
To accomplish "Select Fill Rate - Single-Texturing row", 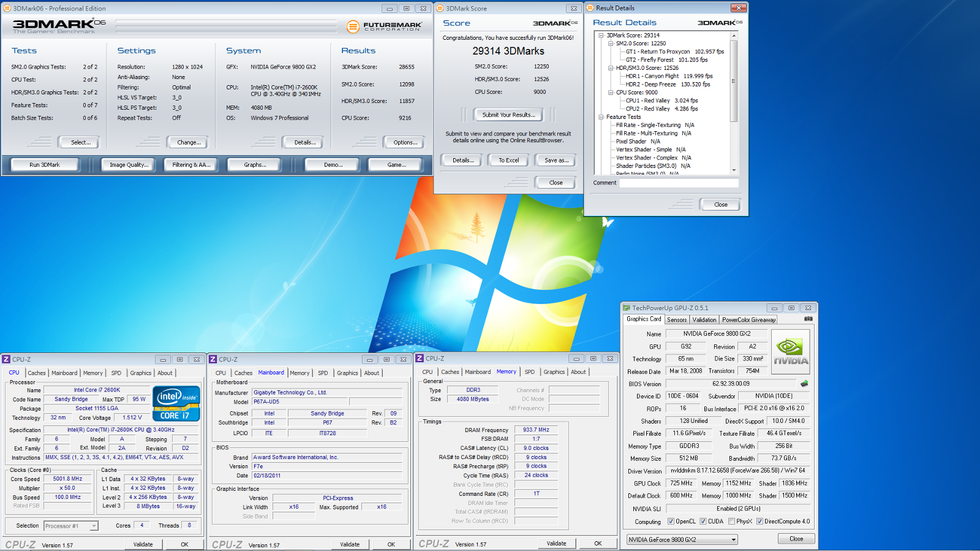I will (655, 125).
